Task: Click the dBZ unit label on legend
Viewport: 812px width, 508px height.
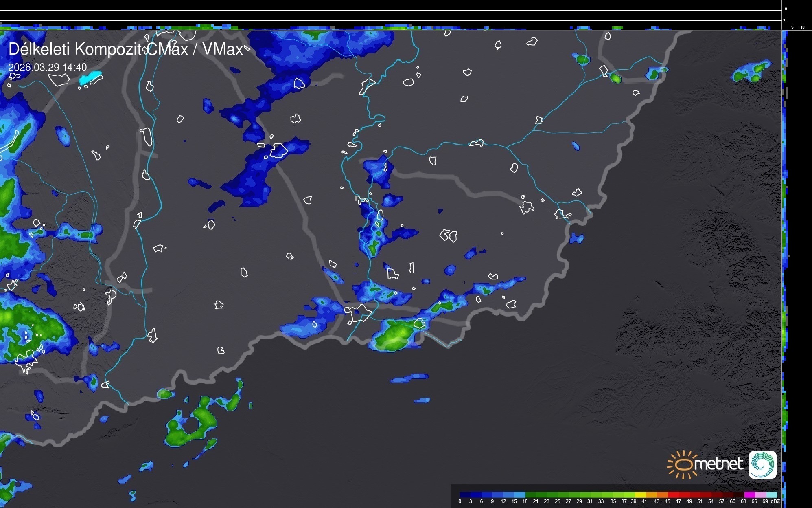Action: (775, 501)
